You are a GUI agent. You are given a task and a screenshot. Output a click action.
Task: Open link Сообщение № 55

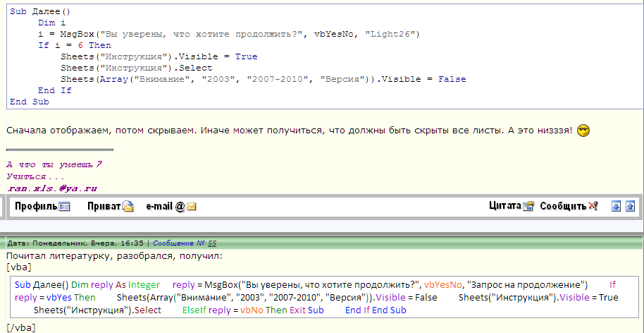185,243
